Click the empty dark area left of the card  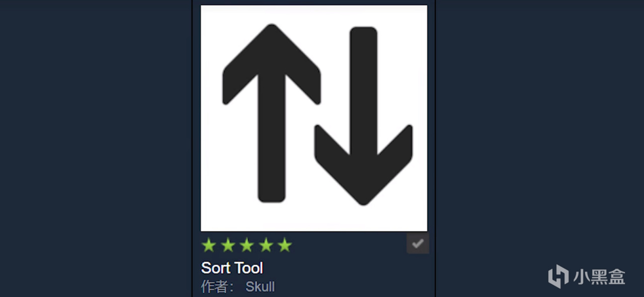96,148
